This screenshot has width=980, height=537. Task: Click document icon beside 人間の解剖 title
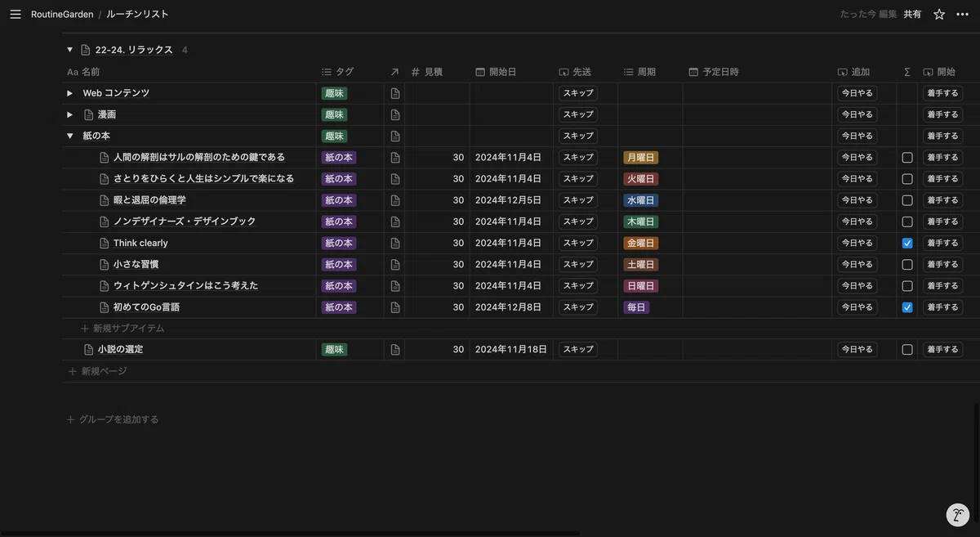pyautogui.click(x=104, y=157)
